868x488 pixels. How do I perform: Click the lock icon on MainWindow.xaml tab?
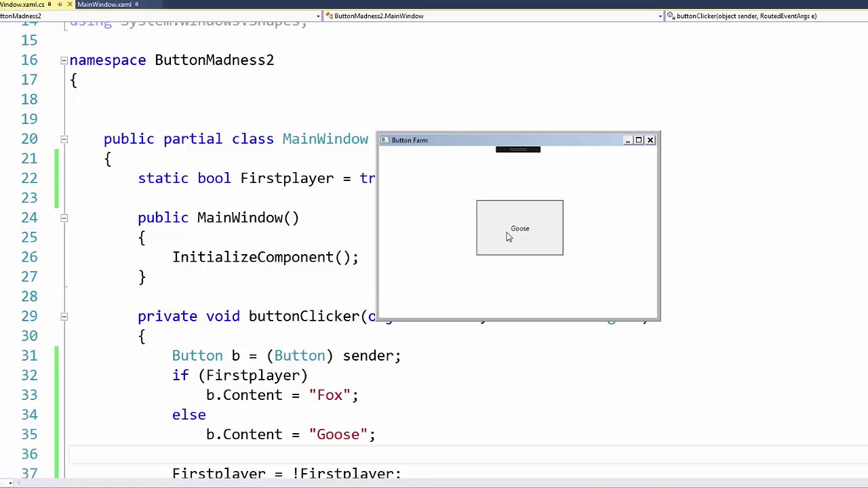(136, 4)
